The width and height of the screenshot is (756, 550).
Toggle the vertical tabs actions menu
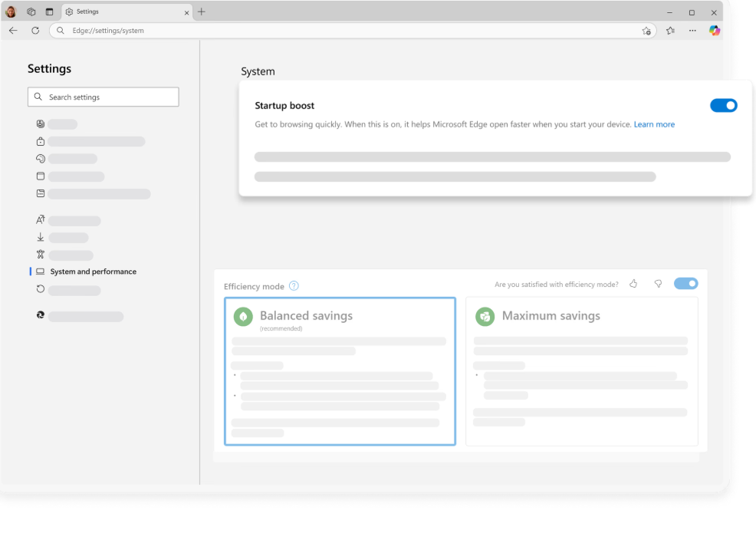click(x=50, y=12)
